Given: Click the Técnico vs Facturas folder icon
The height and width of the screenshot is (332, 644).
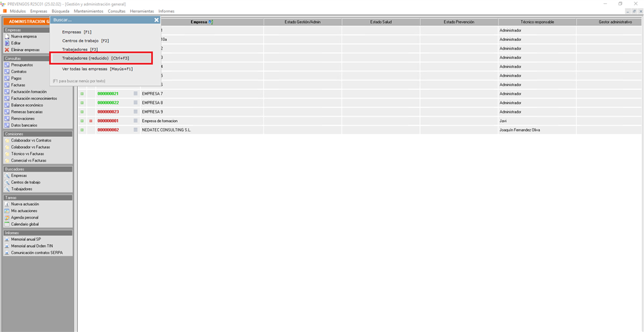Looking at the screenshot, I should 7,154.
